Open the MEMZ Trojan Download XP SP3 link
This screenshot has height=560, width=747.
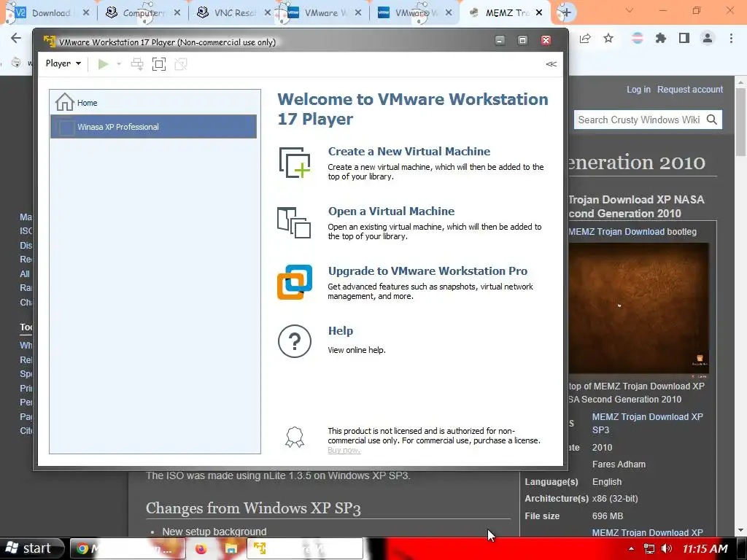coord(648,423)
